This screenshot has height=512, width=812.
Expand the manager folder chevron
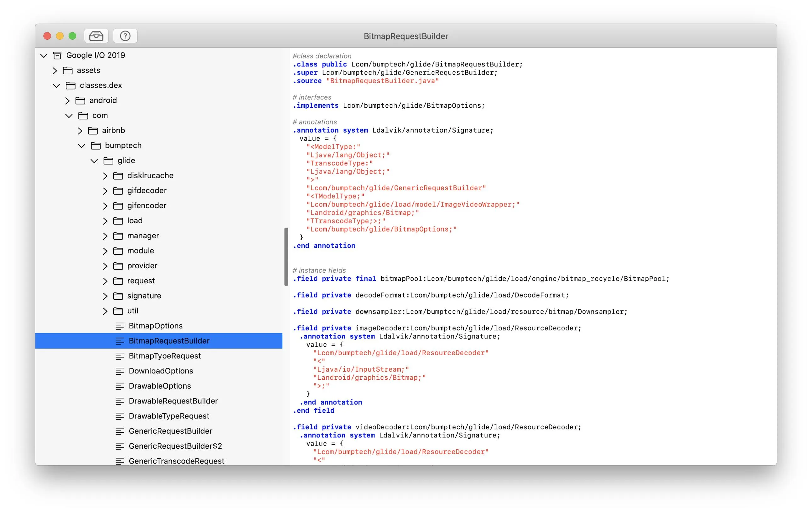coord(105,236)
